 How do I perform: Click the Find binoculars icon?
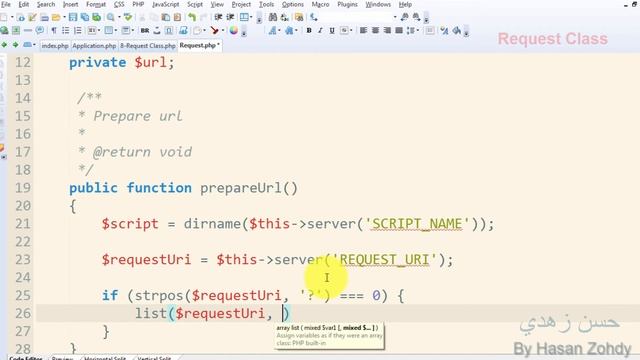pos(273,17)
